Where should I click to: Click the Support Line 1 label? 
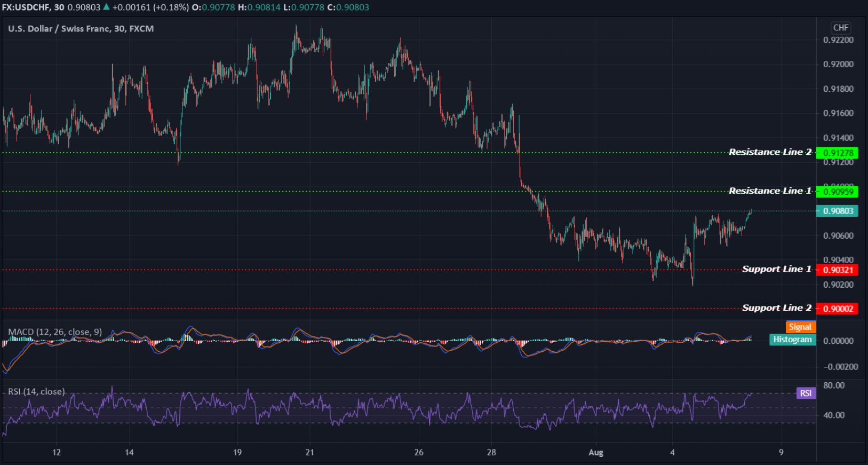[777, 269]
